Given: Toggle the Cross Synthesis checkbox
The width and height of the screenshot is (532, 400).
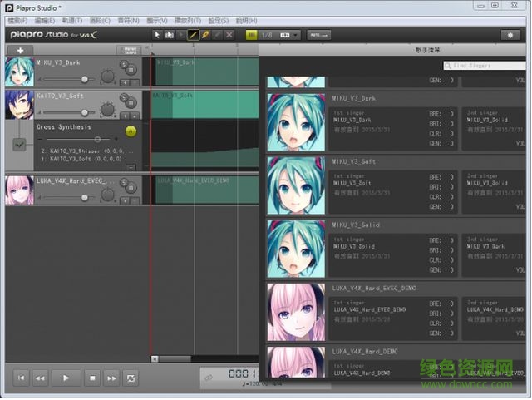Looking at the screenshot, I should click(19, 145).
